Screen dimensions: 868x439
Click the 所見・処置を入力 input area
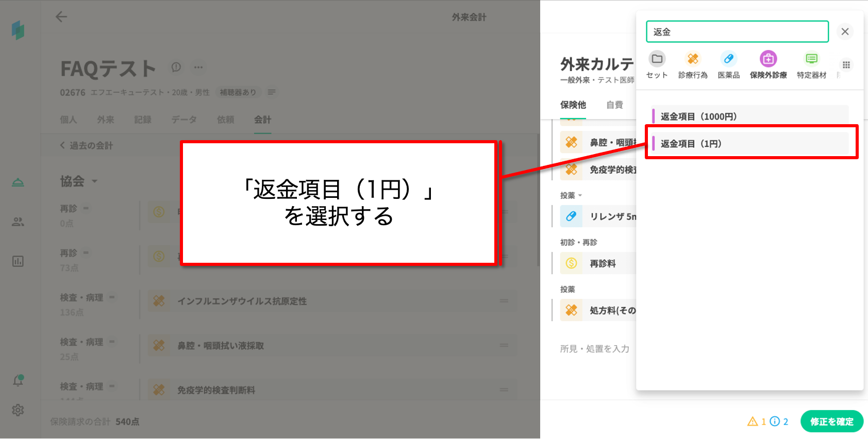(595, 349)
